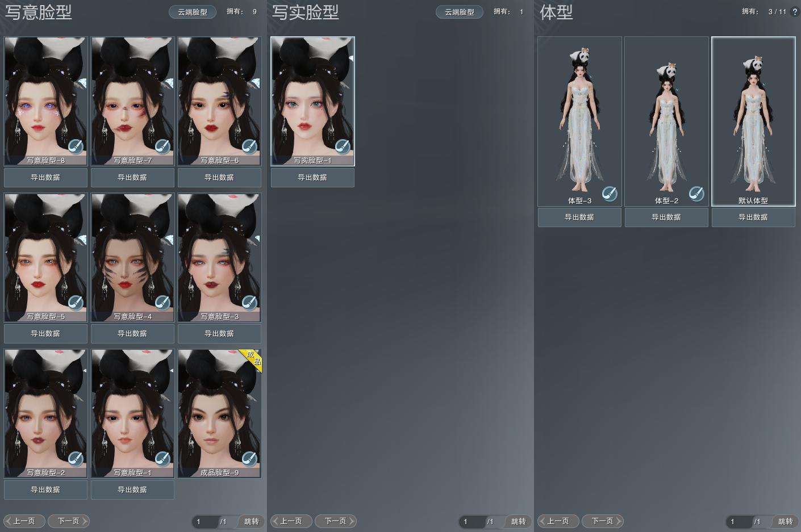Click the edit brush icon on 写意脸型-8
The width and height of the screenshot is (801, 532).
(76, 146)
